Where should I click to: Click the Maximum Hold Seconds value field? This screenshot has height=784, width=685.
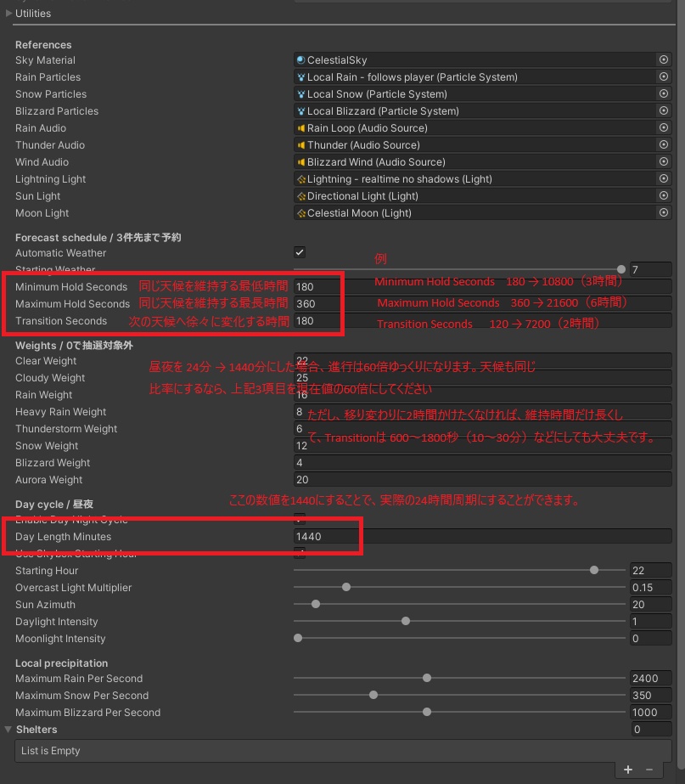coord(483,303)
